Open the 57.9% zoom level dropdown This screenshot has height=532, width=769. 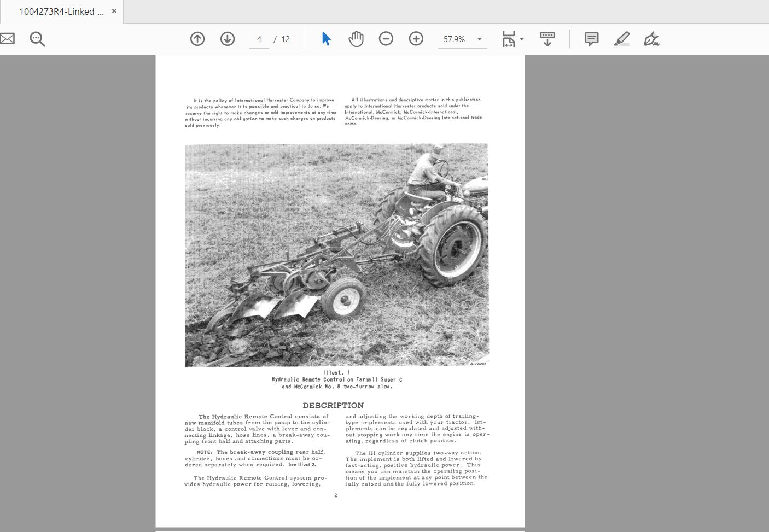pos(462,39)
